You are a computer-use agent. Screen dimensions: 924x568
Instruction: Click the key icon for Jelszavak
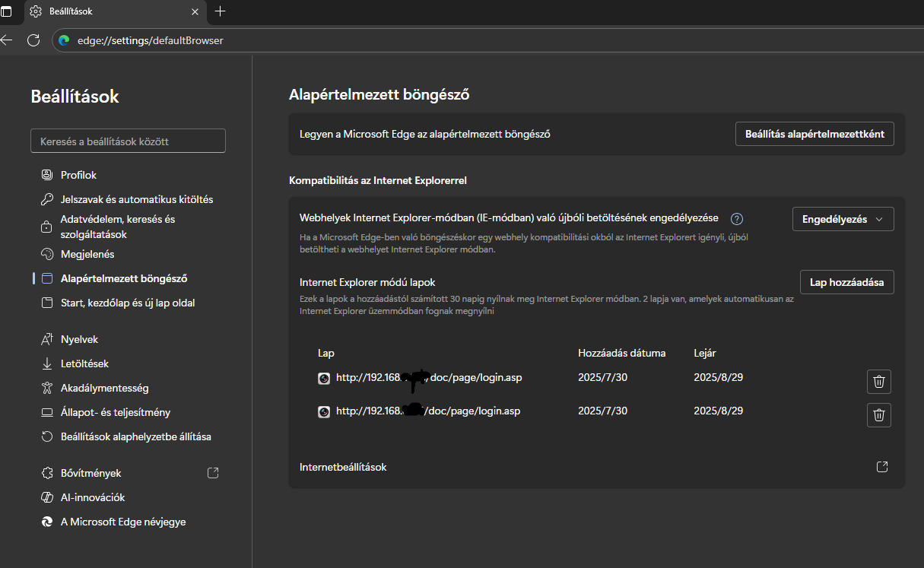tap(47, 199)
